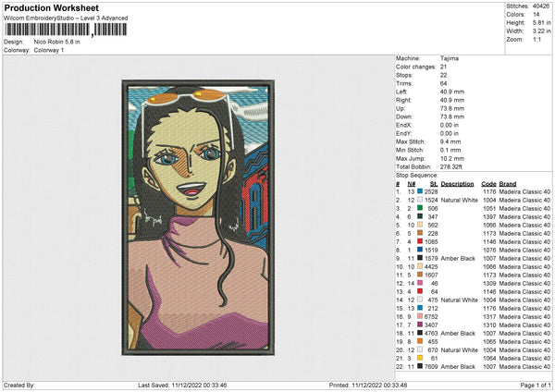Viewport: 555px width, 392px height.
Task: Click the stitch count 2528 in stop row 1
Action: pyautogui.click(x=431, y=191)
